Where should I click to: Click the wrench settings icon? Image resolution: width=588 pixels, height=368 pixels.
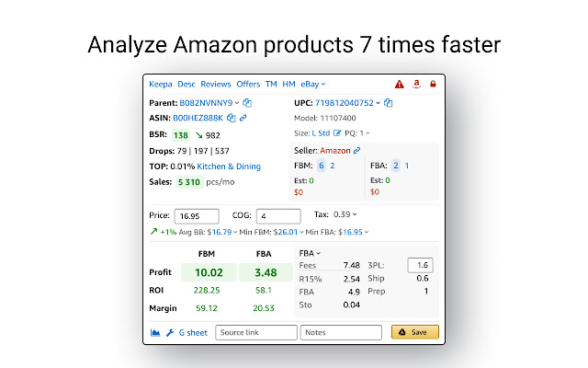(169, 332)
